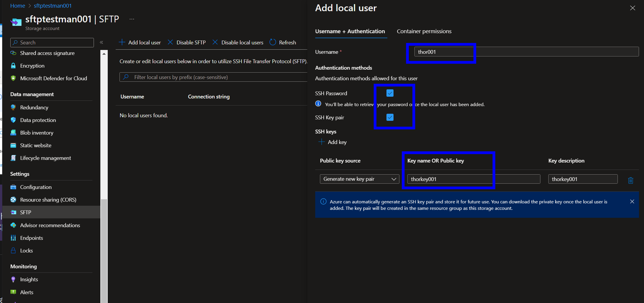Click Connection string column header
644x303 pixels.
click(209, 96)
